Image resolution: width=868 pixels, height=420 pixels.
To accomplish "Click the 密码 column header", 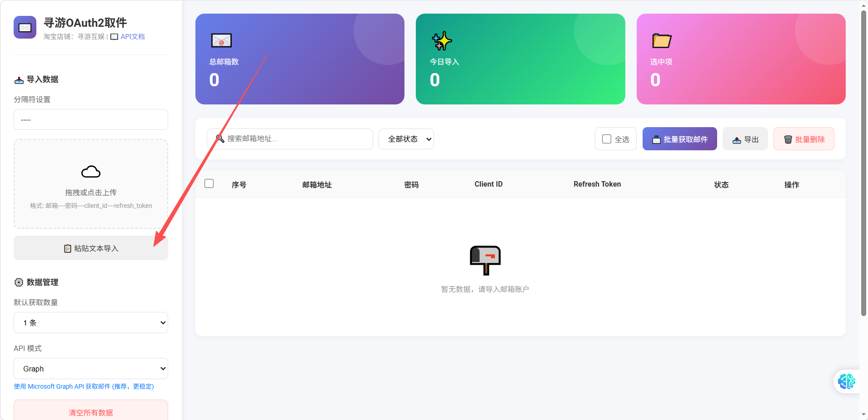I will pos(411,185).
